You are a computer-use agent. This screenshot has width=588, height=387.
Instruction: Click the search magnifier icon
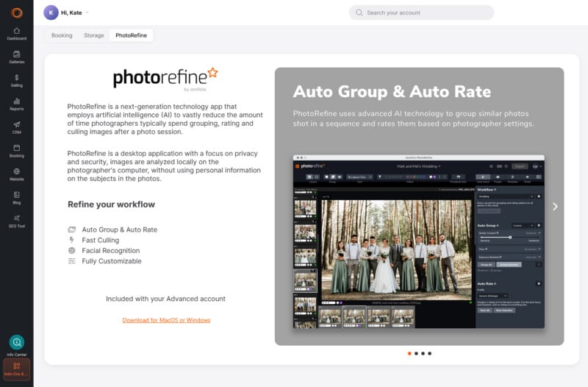359,13
